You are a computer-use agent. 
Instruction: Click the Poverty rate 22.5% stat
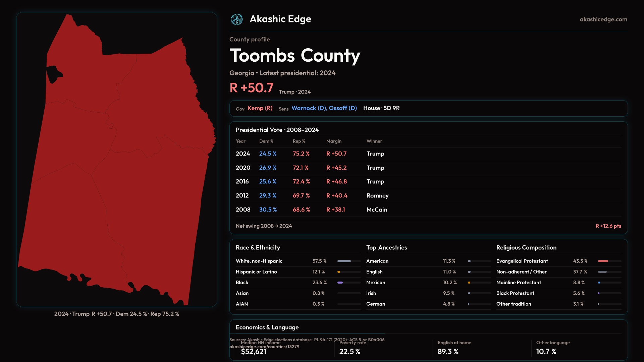coord(350,352)
